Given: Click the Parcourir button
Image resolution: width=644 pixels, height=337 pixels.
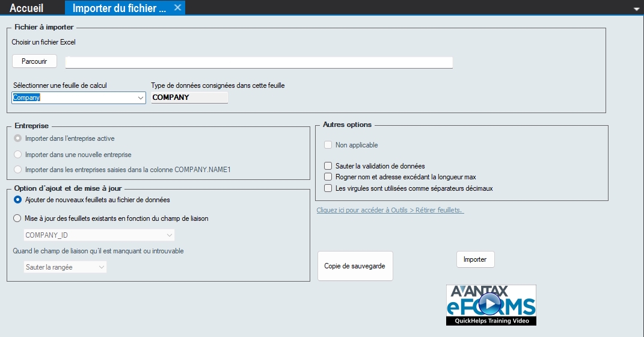Looking at the screenshot, I should 34,61.
